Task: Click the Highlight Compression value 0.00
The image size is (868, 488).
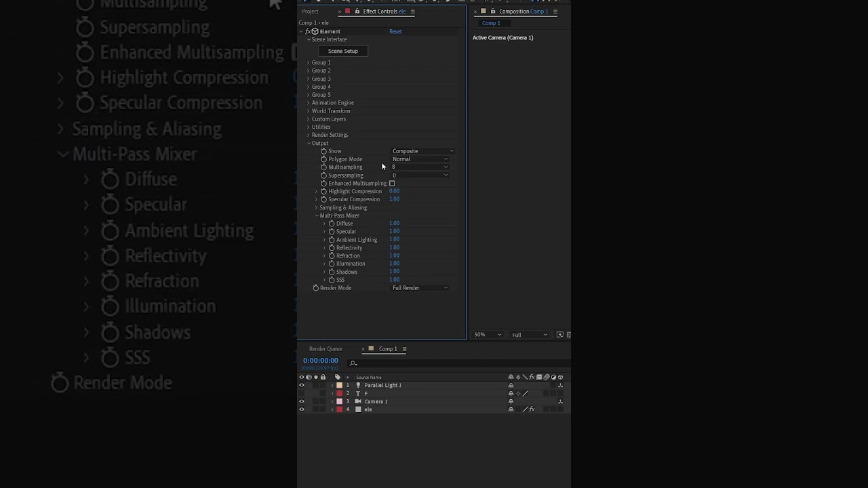Action: (395, 191)
